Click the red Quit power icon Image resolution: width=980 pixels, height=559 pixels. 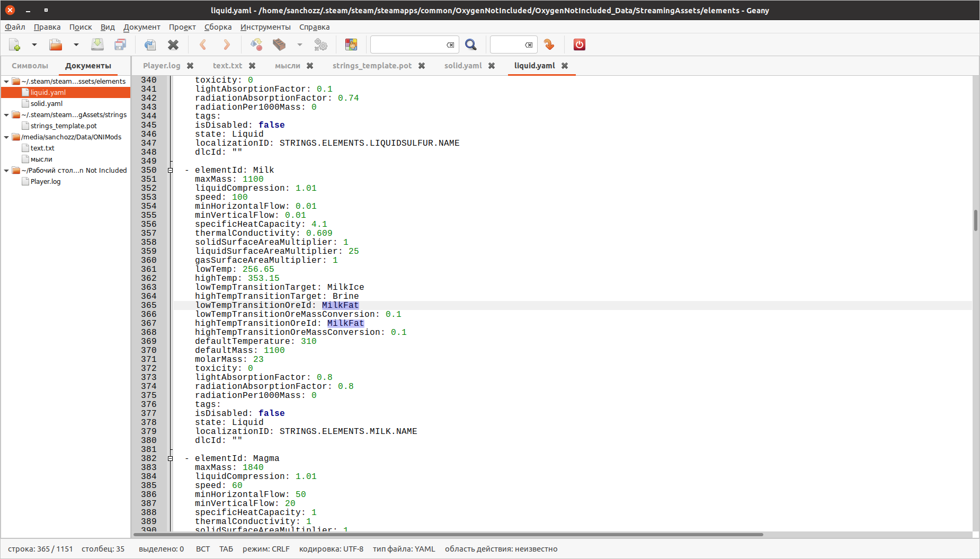click(580, 45)
